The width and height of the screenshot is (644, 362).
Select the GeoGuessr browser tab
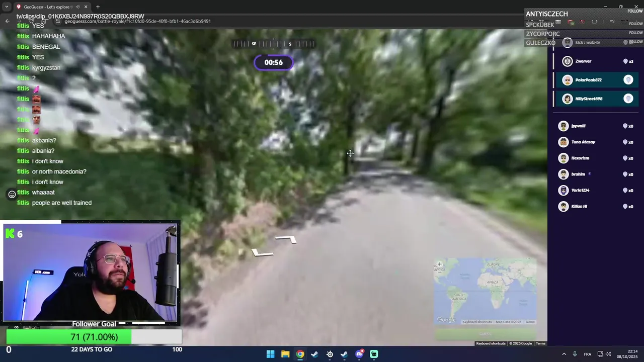pyautogui.click(x=52, y=7)
